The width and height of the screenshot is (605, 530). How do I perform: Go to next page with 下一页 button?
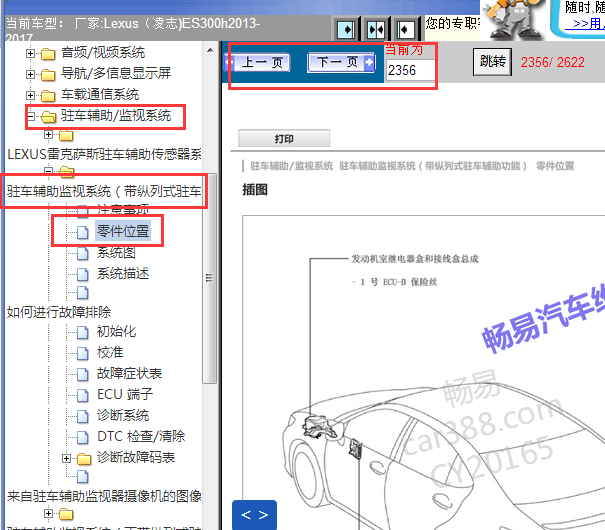(341, 62)
